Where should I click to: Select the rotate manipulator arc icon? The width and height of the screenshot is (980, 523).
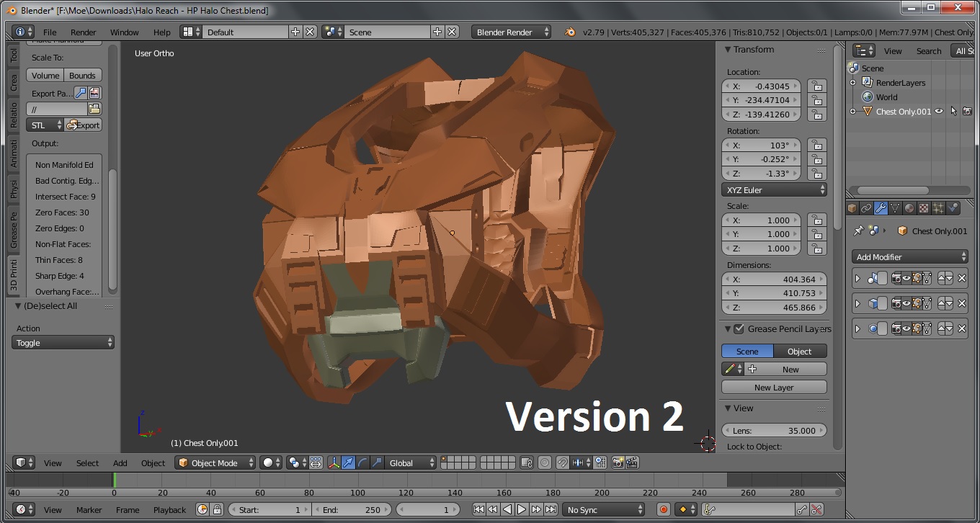point(362,462)
